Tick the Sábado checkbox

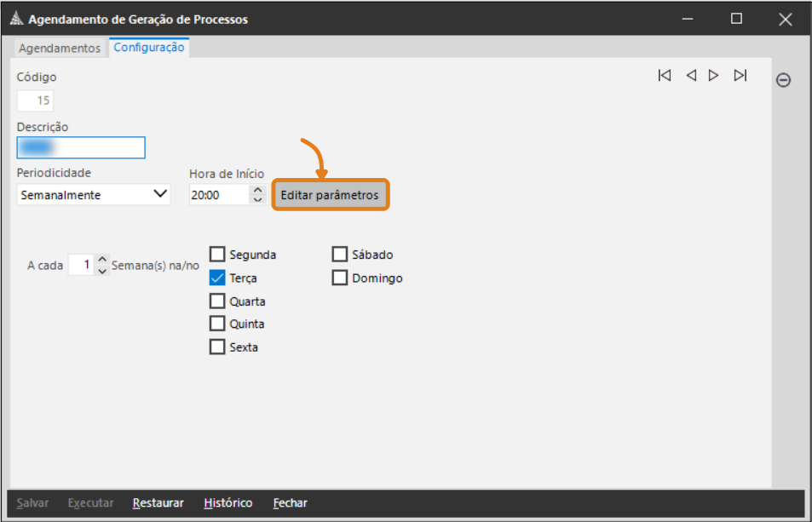pos(340,254)
